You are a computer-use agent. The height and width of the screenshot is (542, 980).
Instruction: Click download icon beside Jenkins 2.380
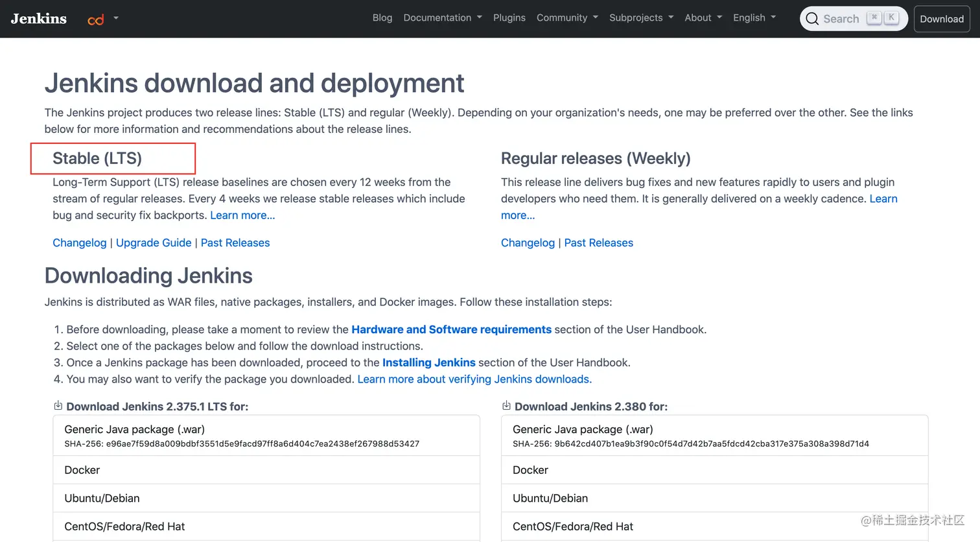[506, 406]
